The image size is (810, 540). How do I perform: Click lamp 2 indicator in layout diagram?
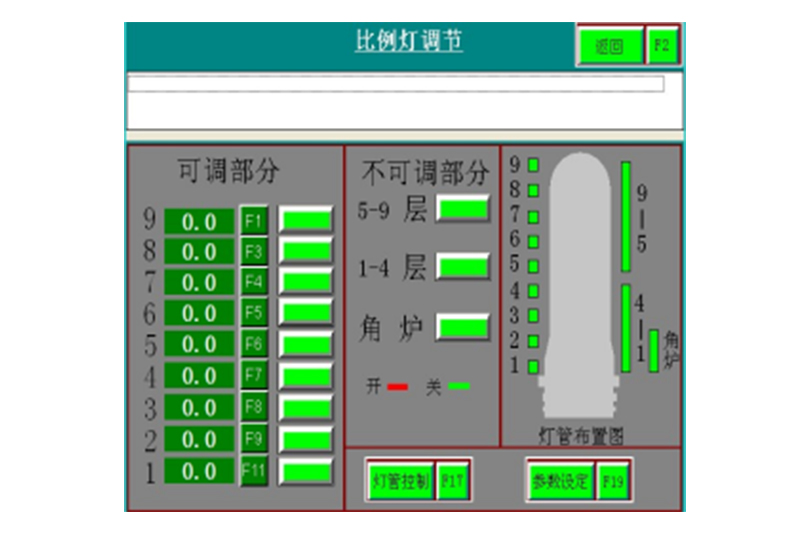[533, 341]
